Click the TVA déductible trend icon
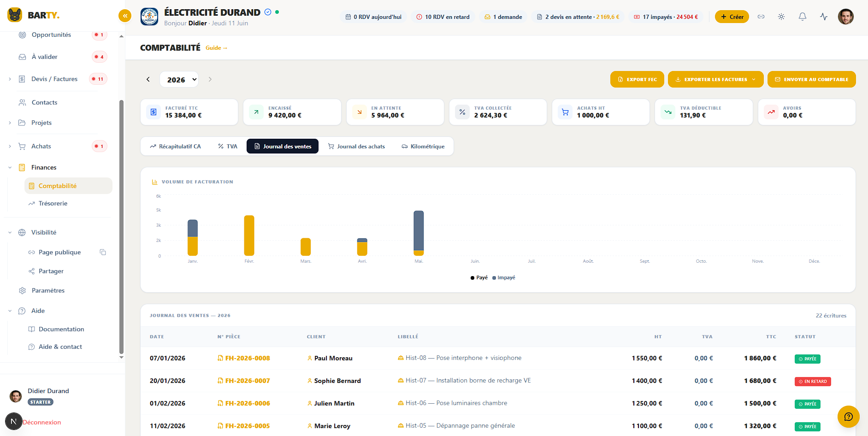 click(x=668, y=112)
